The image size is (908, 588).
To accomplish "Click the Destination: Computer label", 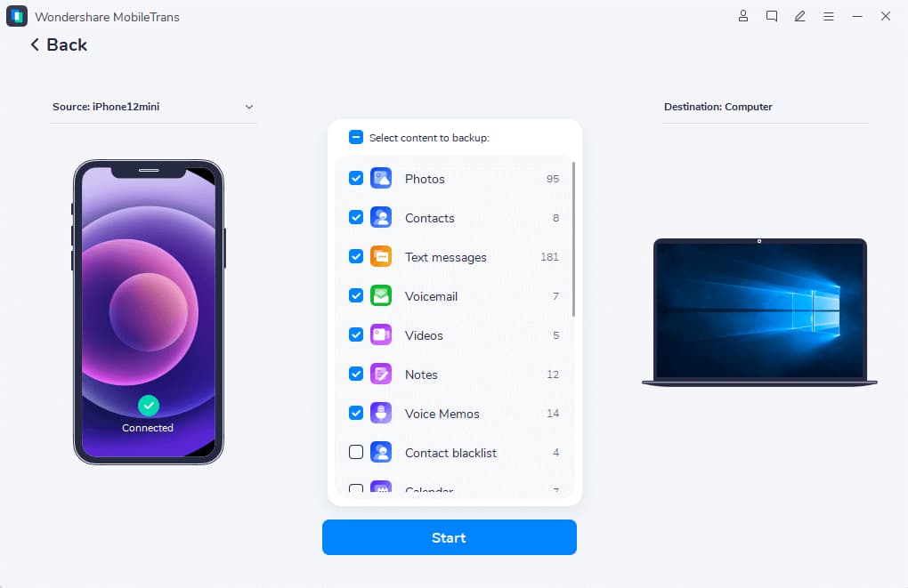I will click(718, 107).
